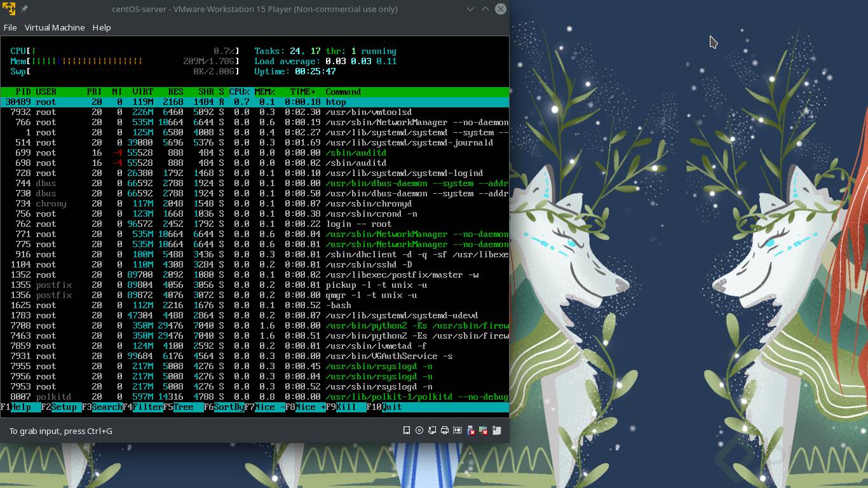Click the Uptime value in htop header
Viewport: 868px width, 488px height.
(315, 72)
